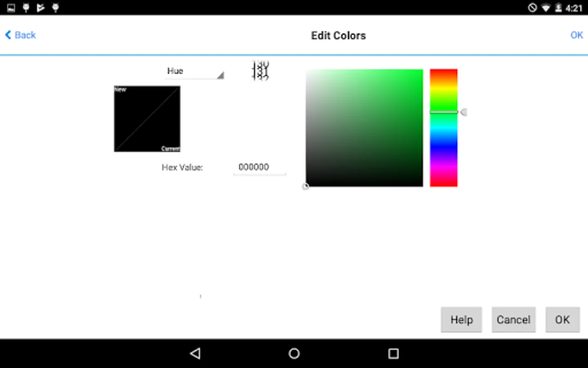This screenshot has height=368, width=588.
Task: Tap the Android back navigation button
Action: coord(195,353)
